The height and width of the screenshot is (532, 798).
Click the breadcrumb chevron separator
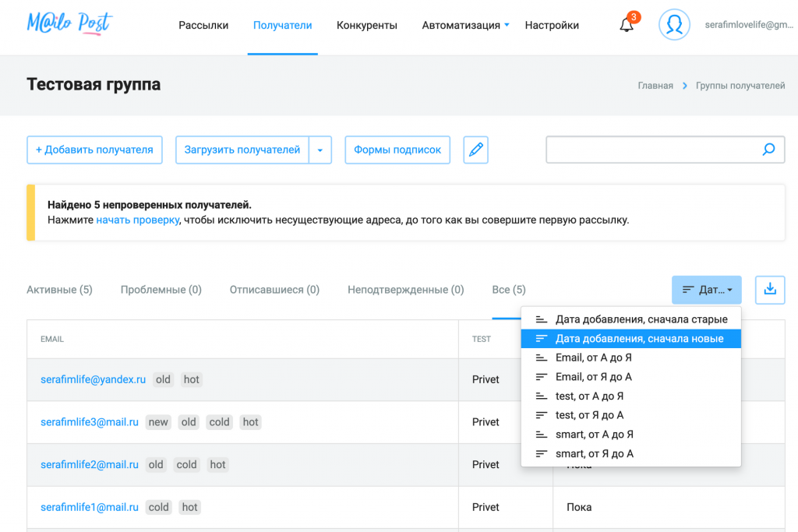point(684,86)
